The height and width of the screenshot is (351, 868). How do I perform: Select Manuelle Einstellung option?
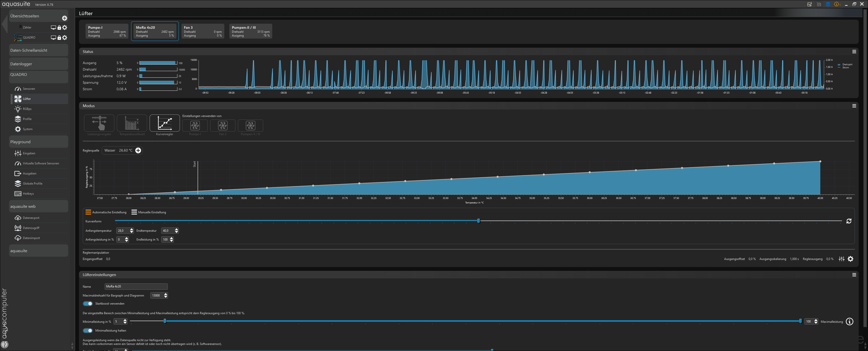(149, 212)
